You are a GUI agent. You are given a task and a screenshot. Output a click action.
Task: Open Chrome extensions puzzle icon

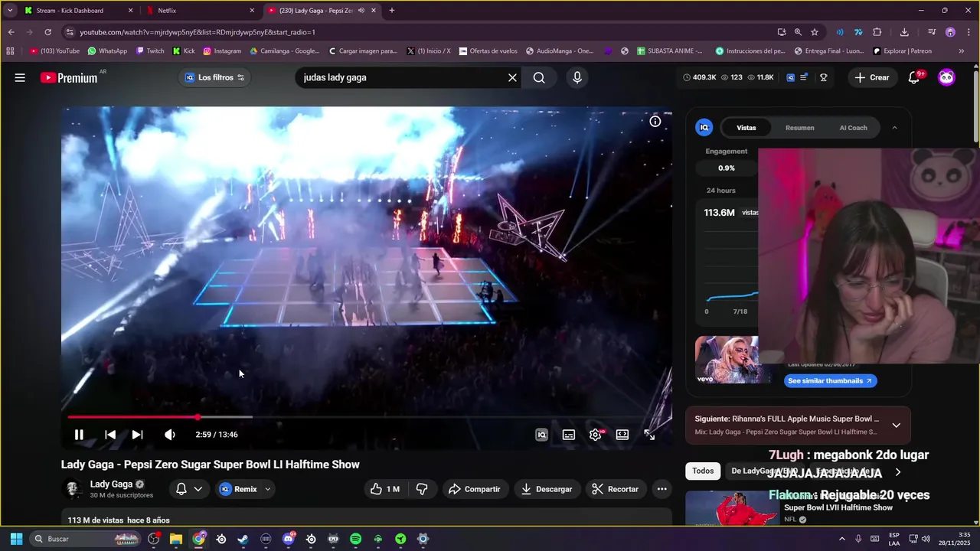tap(877, 32)
